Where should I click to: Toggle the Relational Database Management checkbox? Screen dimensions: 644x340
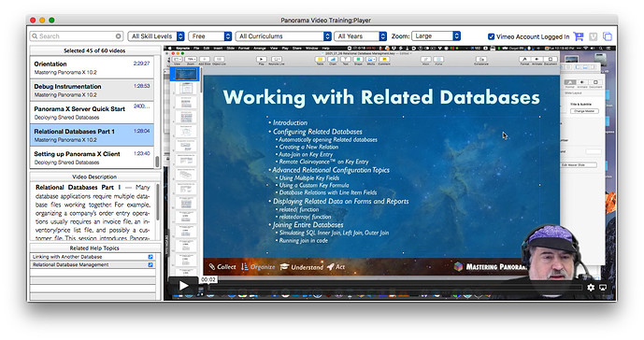(x=150, y=265)
